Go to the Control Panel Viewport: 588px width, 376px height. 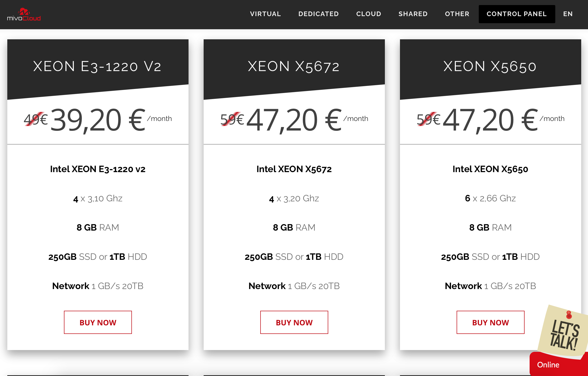click(x=517, y=14)
